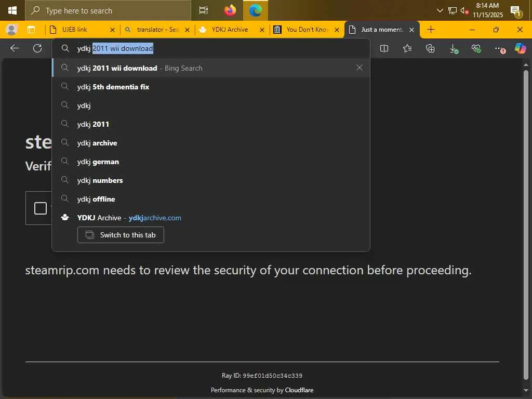Close the YDKJ Archive tab
Image resolution: width=532 pixels, height=399 pixels.
tap(262, 30)
